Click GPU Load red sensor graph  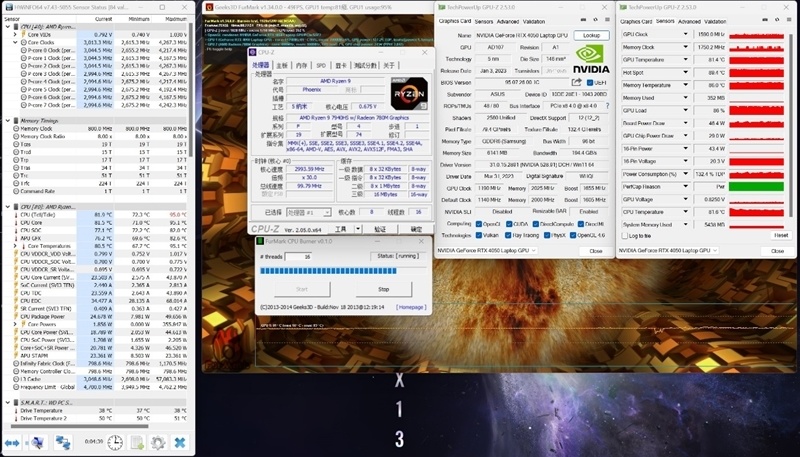tap(756, 110)
